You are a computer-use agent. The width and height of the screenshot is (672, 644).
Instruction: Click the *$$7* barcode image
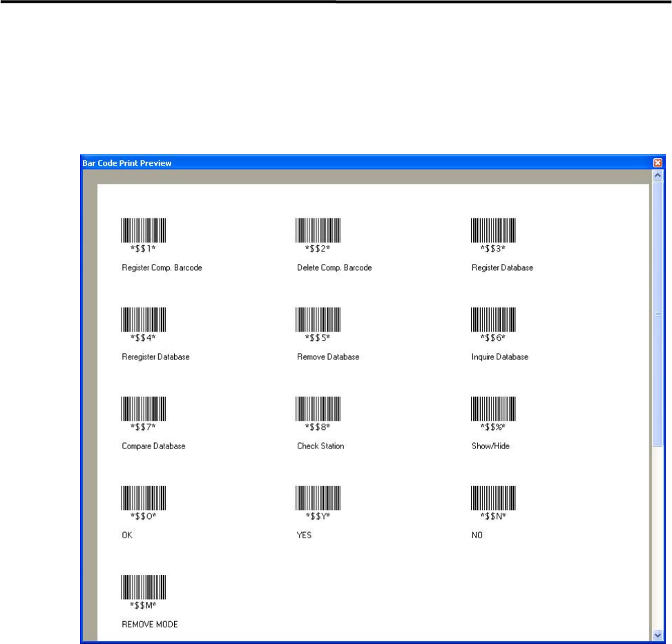click(143, 408)
